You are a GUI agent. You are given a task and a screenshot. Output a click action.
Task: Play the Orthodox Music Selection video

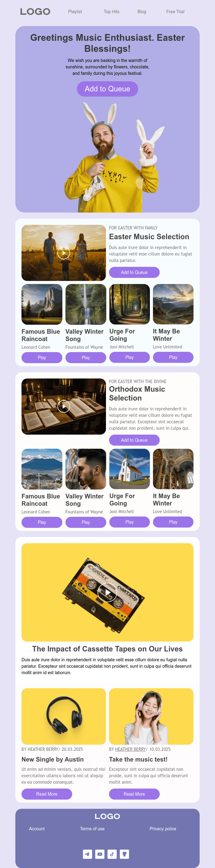[x=64, y=406]
